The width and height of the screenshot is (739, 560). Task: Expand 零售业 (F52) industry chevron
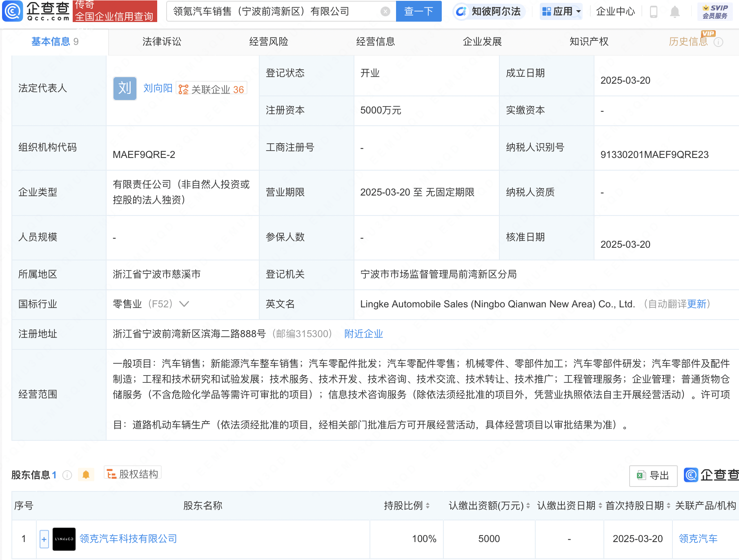click(184, 304)
